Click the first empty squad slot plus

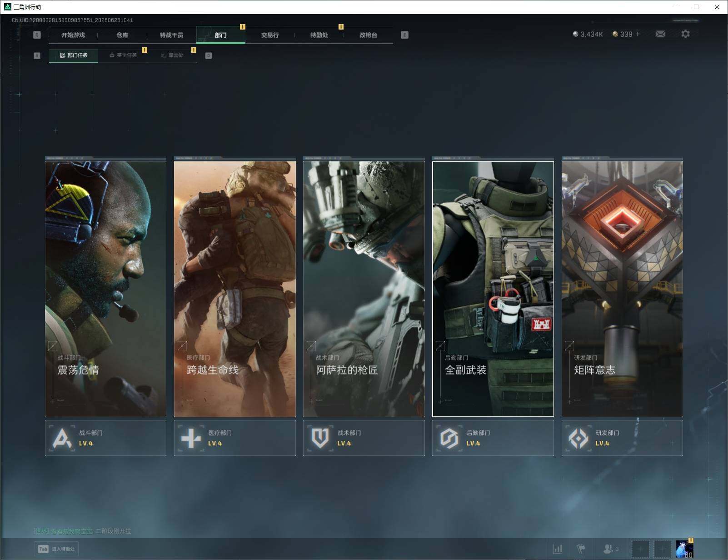tap(641, 549)
